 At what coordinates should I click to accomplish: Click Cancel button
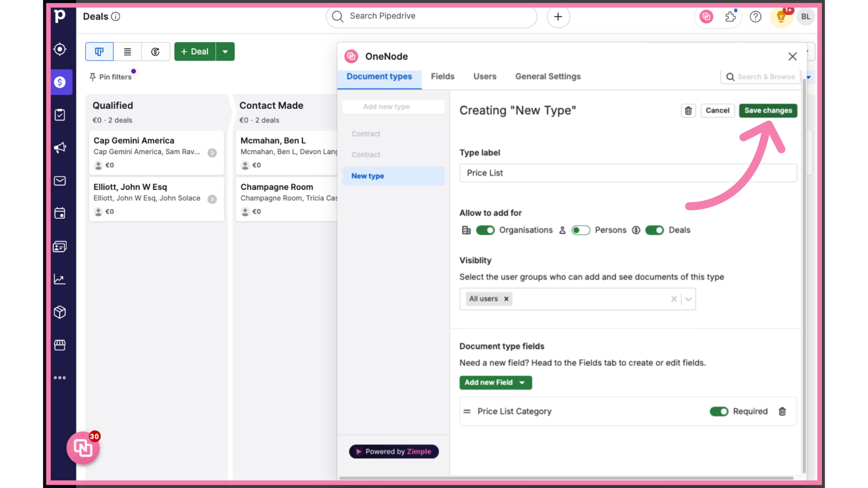pyautogui.click(x=717, y=110)
